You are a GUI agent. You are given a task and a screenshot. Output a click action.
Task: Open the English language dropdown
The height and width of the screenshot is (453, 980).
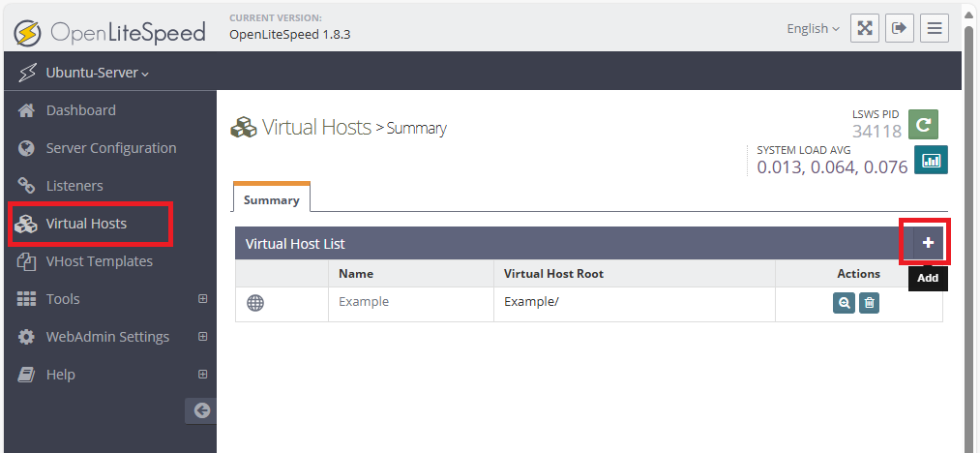pos(813,29)
